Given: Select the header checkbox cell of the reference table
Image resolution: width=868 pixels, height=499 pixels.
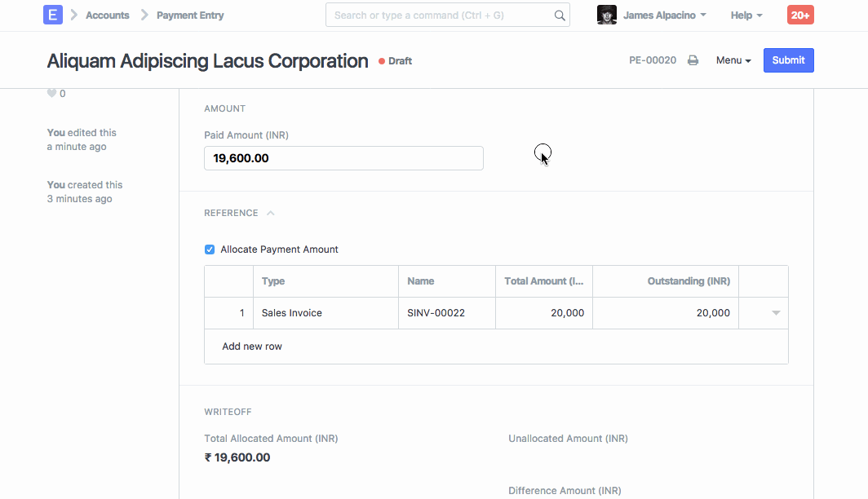Looking at the screenshot, I should 228,281.
